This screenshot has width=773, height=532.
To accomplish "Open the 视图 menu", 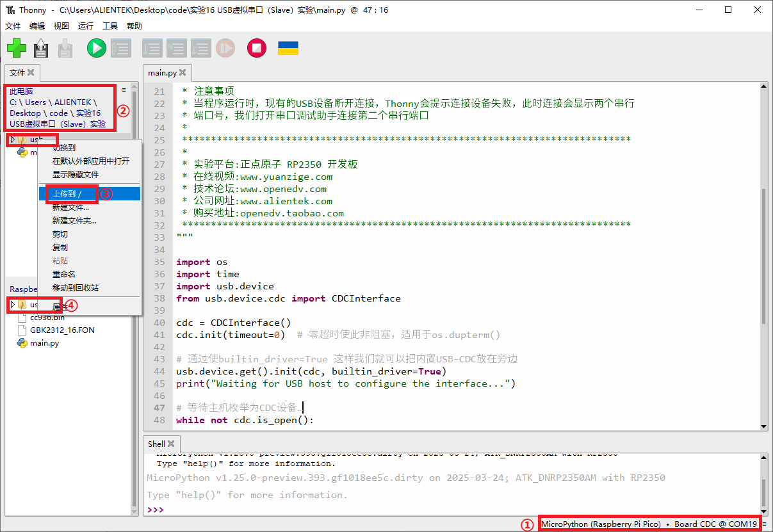I will [x=61, y=26].
